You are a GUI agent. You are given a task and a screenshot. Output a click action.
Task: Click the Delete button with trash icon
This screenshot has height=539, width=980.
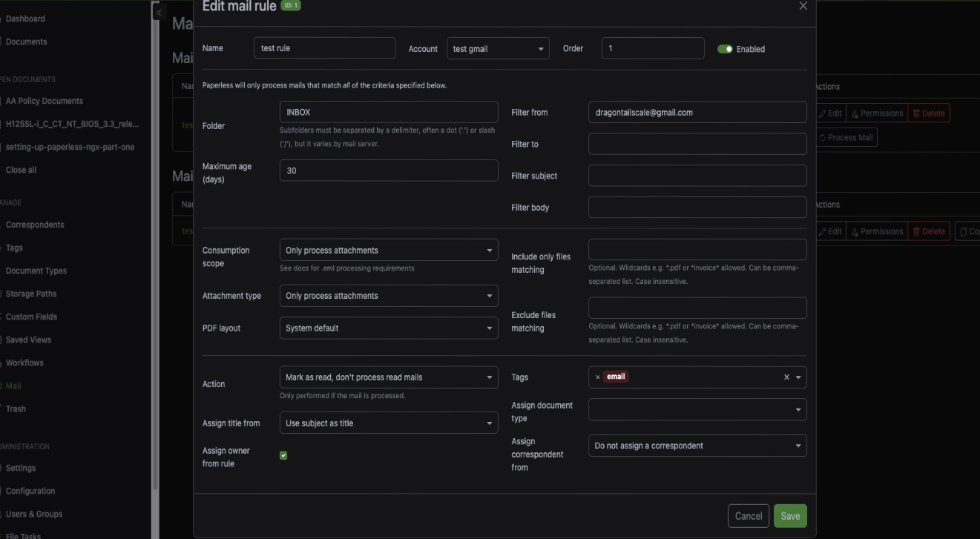coord(928,113)
